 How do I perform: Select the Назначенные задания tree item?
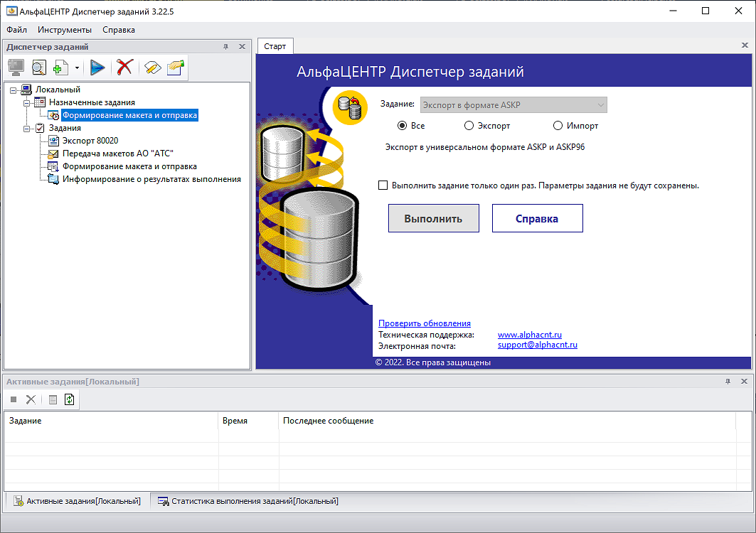tap(92, 102)
